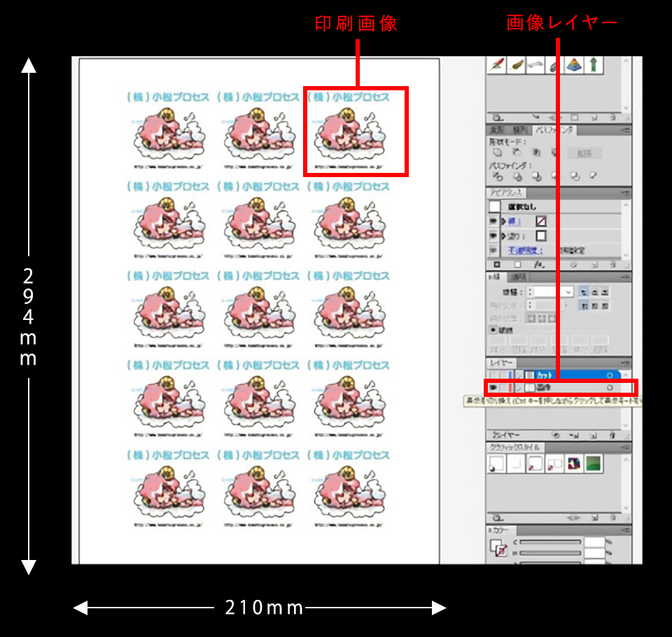Step the stroke weight value
The height and width of the screenshot is (637, 672).
(x=530, y=292)
